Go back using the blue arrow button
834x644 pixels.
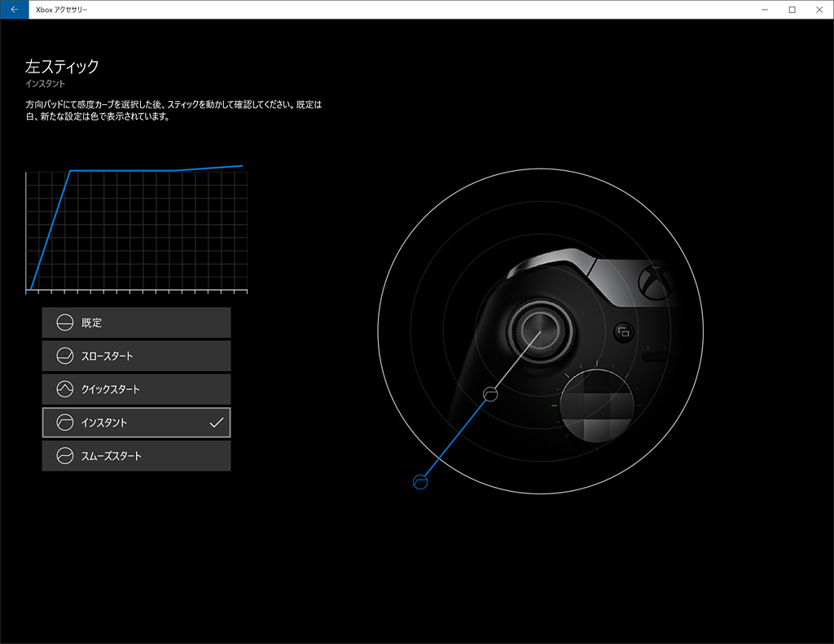(15, 10)
